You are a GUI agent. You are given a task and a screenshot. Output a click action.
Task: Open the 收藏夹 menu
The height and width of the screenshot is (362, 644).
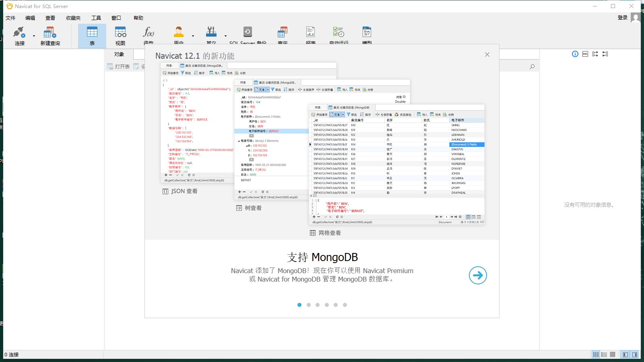73,18
